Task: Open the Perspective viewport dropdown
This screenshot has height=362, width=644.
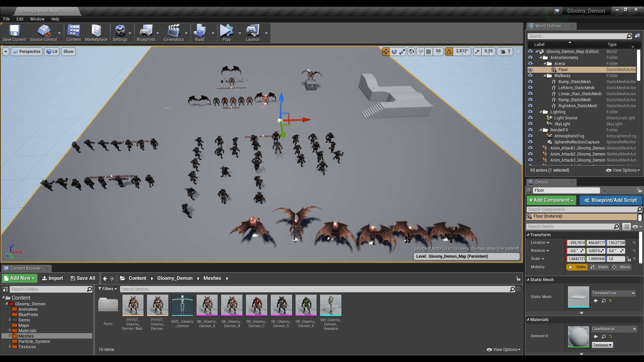Action: pos(27,52)
